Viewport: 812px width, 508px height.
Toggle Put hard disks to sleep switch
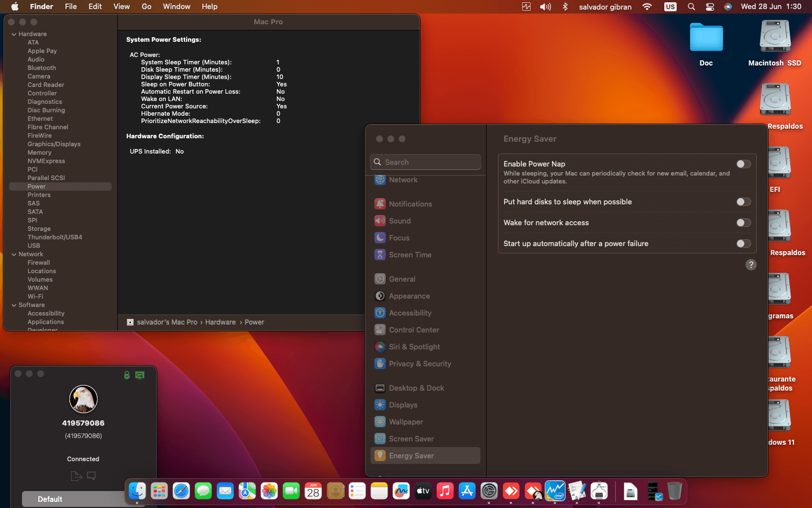pyautogui.click(x=744, y=202)
